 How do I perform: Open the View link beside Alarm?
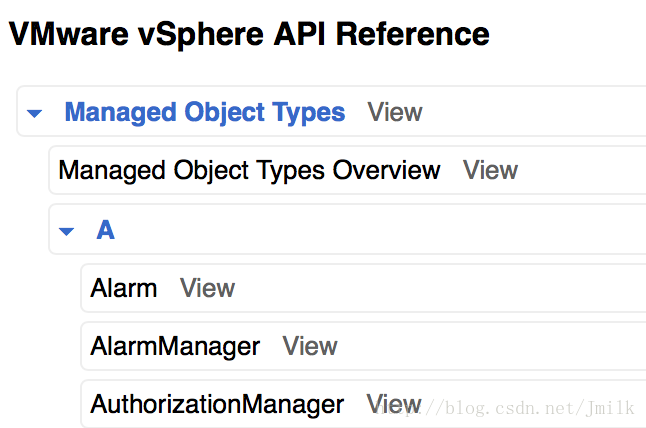207,288
